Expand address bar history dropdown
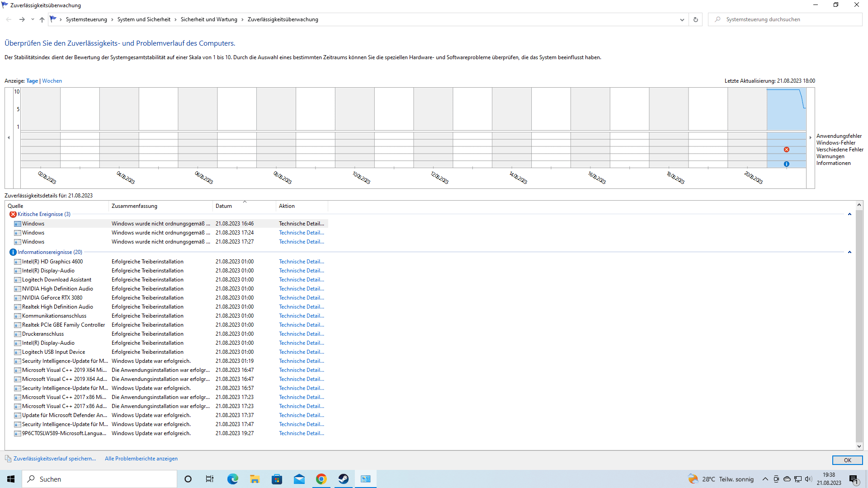 [x=682, y=19]
